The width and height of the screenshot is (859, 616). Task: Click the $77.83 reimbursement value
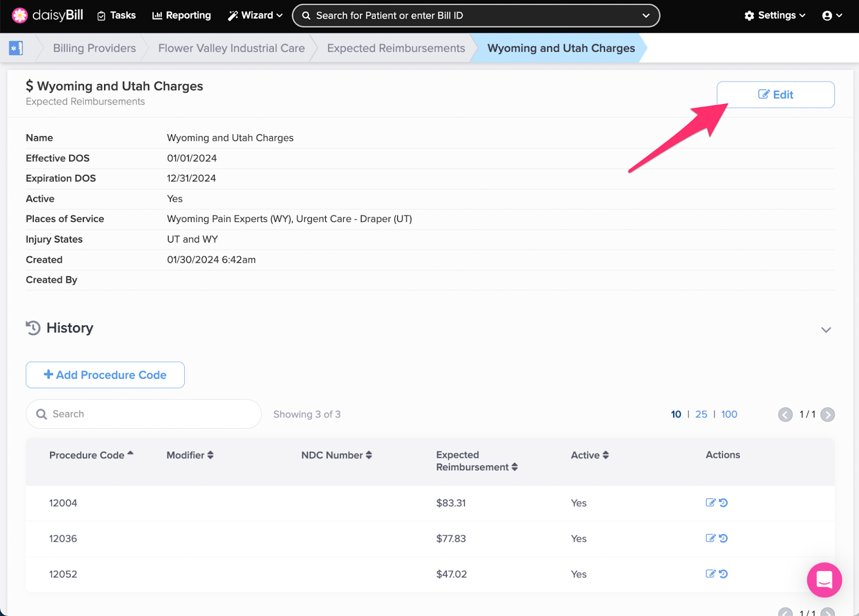pos(451,538)
